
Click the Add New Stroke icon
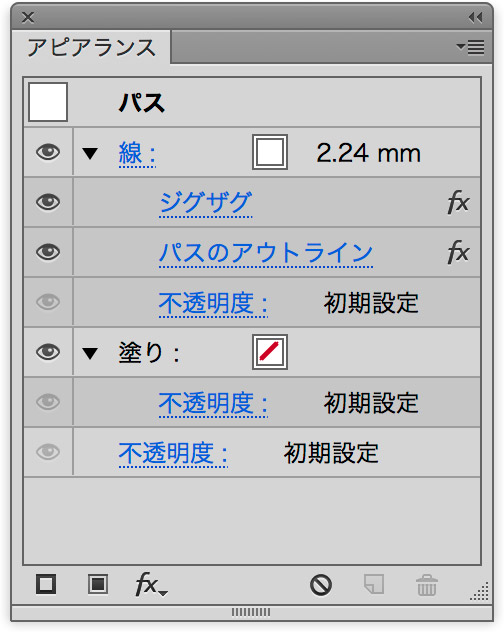pos(46,584)
